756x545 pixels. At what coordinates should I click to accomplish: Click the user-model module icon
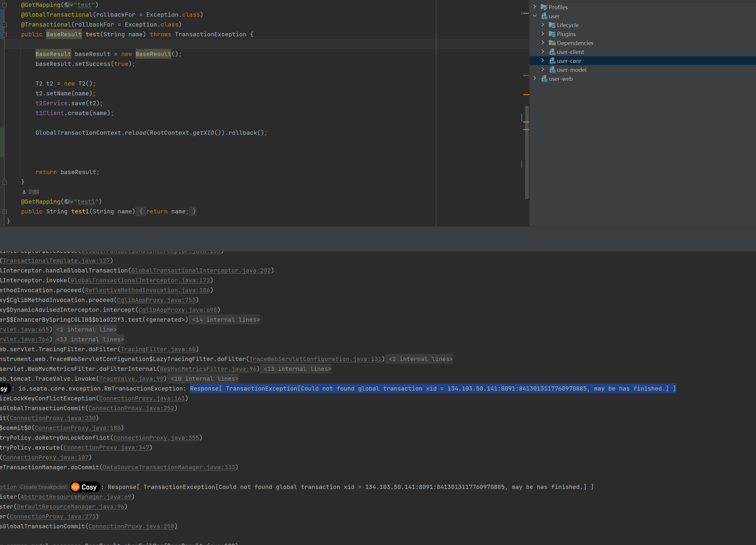click(552, 70)
